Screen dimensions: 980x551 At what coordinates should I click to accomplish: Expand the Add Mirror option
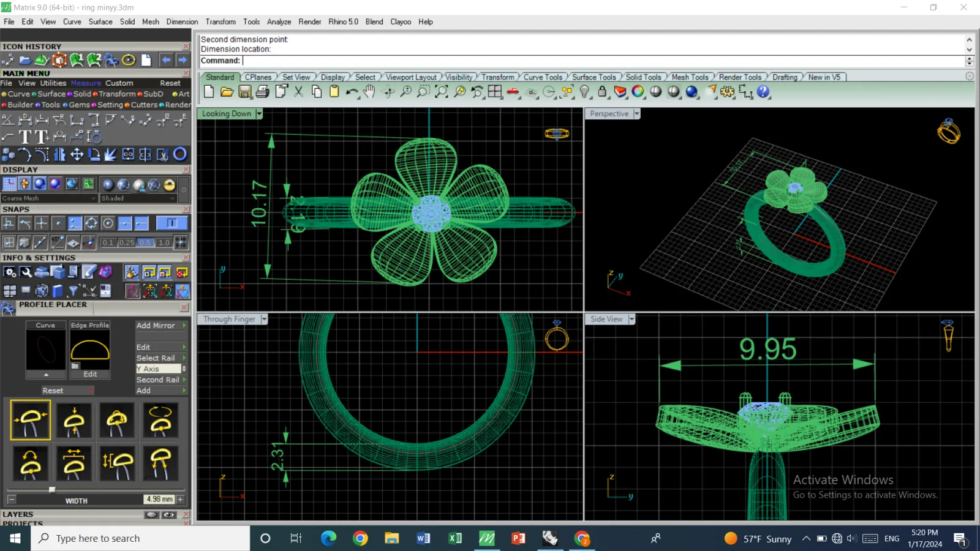[x=161, y=326]
